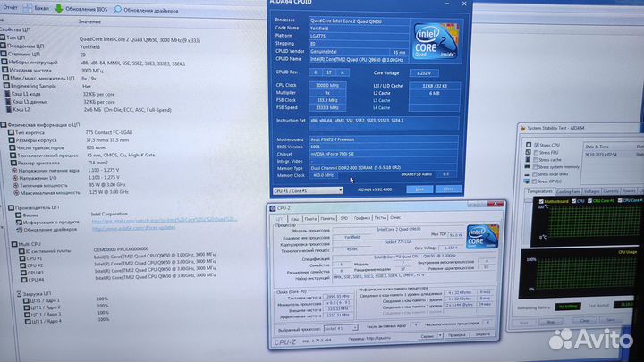Enable the Stress FPU checkbox
Viewport: 644px width, 362px height.
coord(536,152)
